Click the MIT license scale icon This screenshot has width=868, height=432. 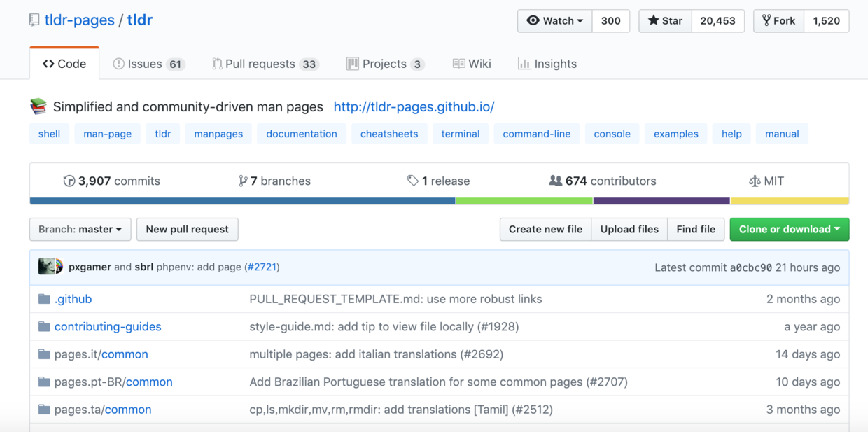point(755,181)
